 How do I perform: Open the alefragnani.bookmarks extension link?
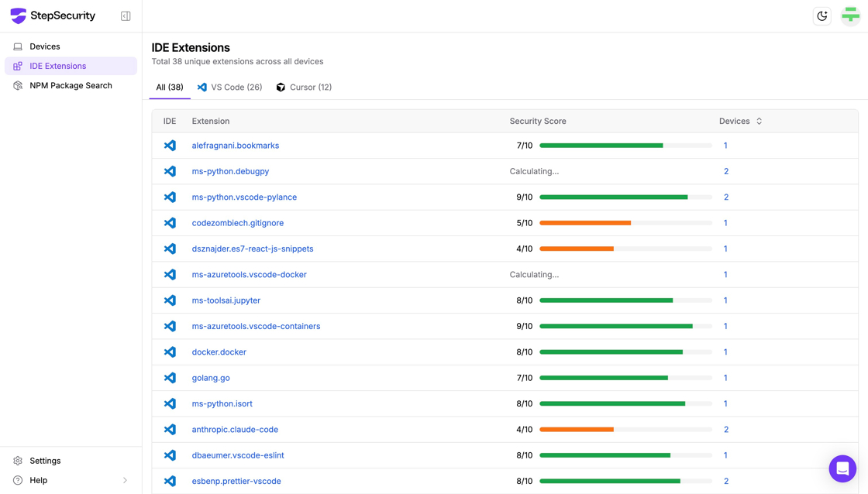pyautogui.click(x=236, y=146)
